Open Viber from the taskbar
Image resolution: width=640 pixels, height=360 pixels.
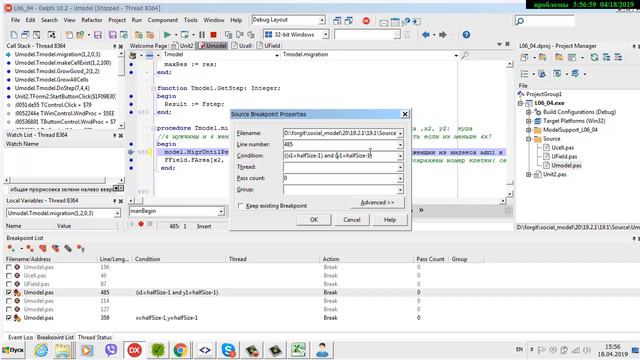coord(111,350)
